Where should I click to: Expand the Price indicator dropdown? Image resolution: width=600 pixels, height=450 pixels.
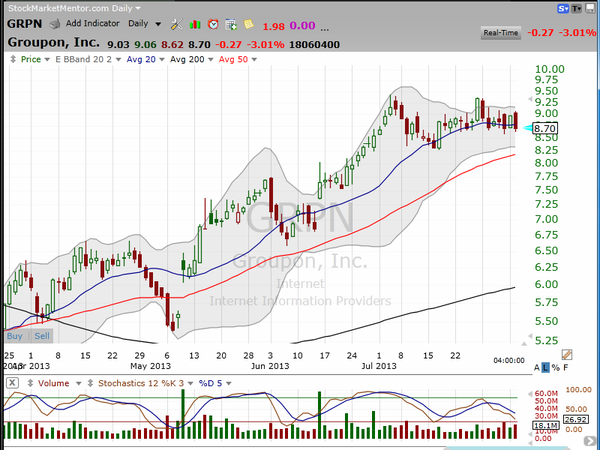[x=47, y=59]
